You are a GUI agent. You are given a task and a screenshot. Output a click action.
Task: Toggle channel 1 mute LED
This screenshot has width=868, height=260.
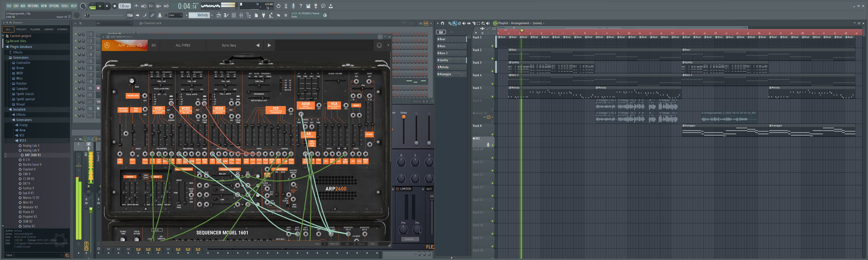click(76, 34)
